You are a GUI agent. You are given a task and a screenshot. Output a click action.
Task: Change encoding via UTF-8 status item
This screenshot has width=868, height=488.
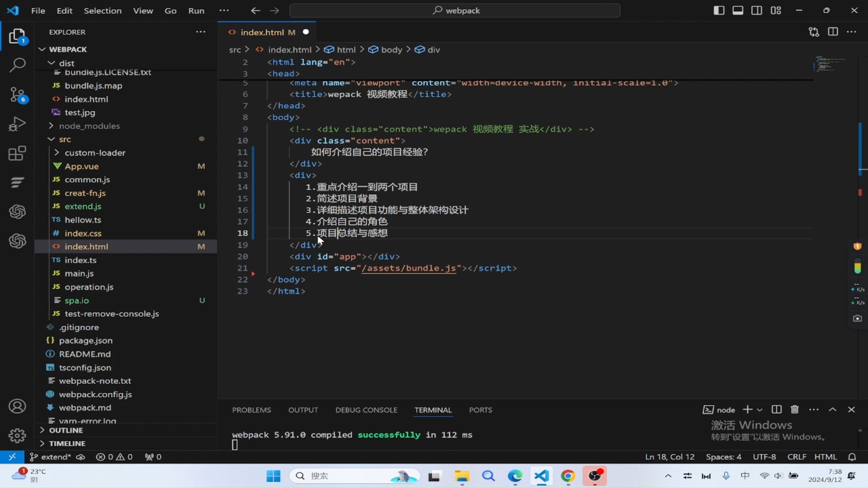tap(764, 457)
